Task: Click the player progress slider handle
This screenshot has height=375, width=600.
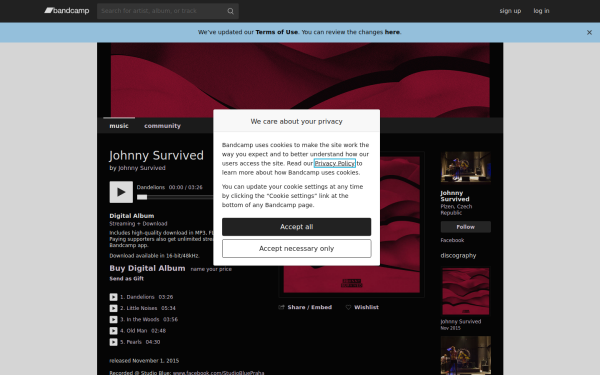Action: pyautogui.click(x=142, y=197)
